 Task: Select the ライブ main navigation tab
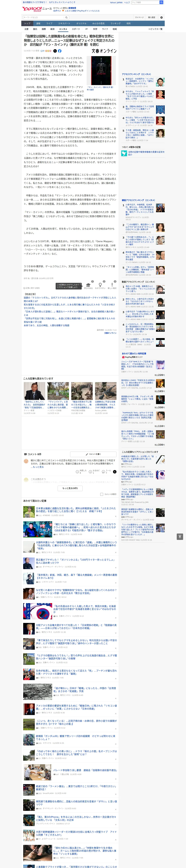point(49,24)
